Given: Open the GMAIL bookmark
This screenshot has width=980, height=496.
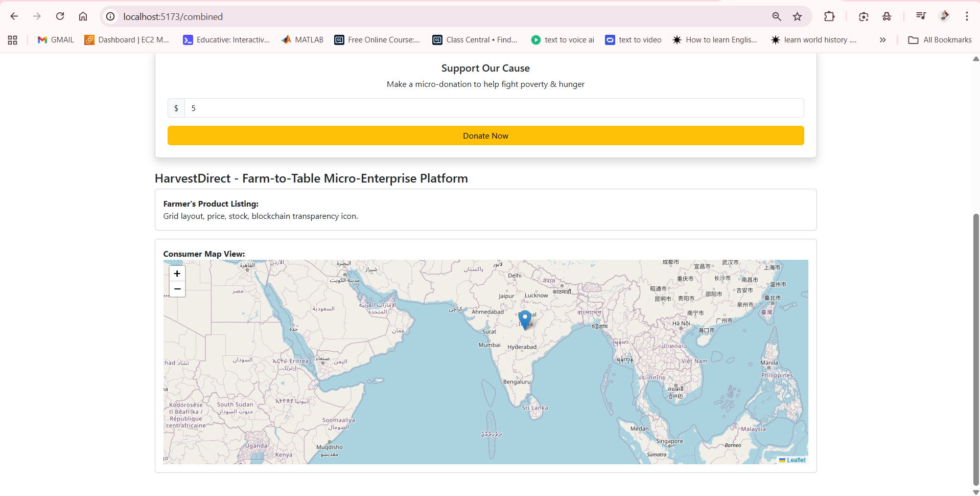Looking at the screenshot, I should click(56, 40).
